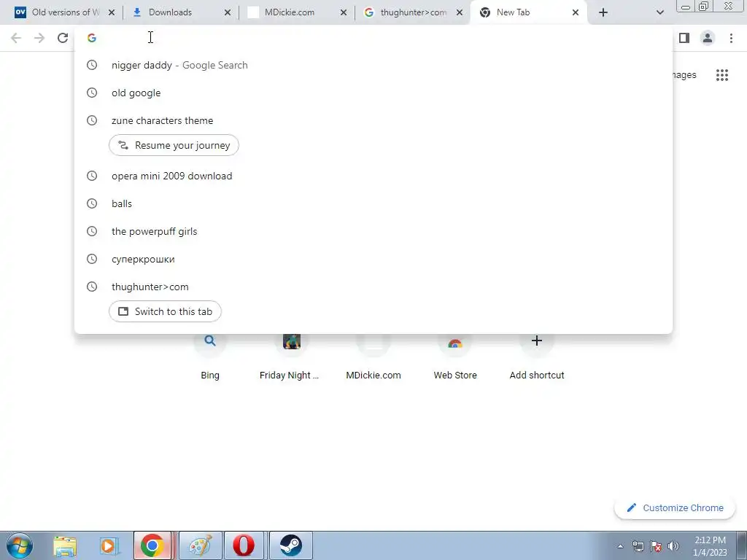Click the Show desktop strip at the taskbar edge
This screenshot has width=747, height=560.
pos(742,545)
